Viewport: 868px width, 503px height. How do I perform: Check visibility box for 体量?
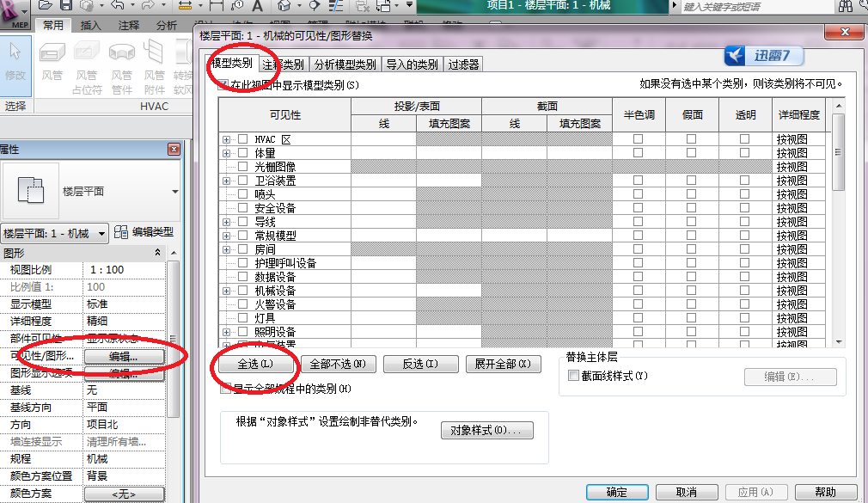pyautogui.click(x=242, y=153)
